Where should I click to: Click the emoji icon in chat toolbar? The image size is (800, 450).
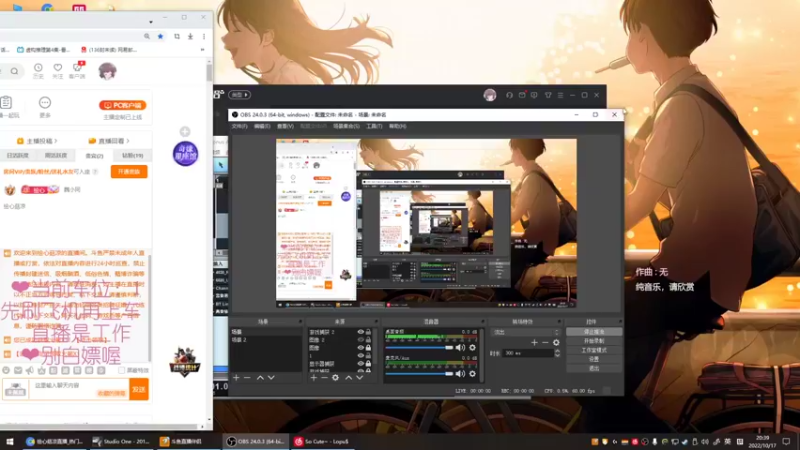click(6, 370)
